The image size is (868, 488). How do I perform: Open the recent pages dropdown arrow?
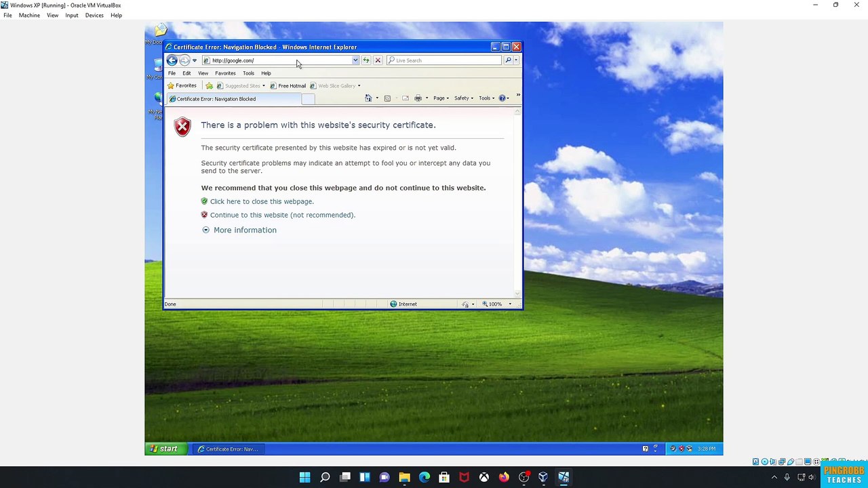point(195,60)
